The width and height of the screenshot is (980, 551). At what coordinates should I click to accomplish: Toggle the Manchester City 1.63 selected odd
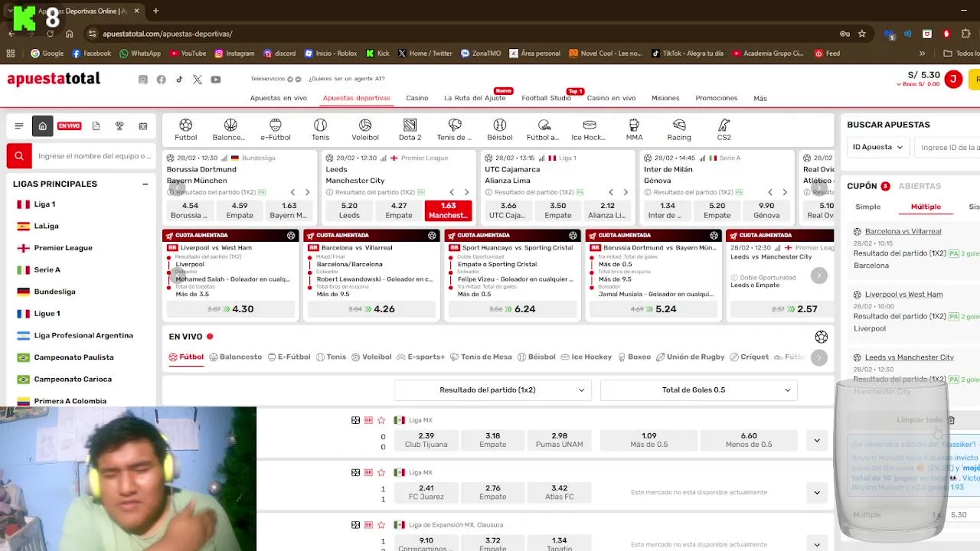(x=448, y=210)
